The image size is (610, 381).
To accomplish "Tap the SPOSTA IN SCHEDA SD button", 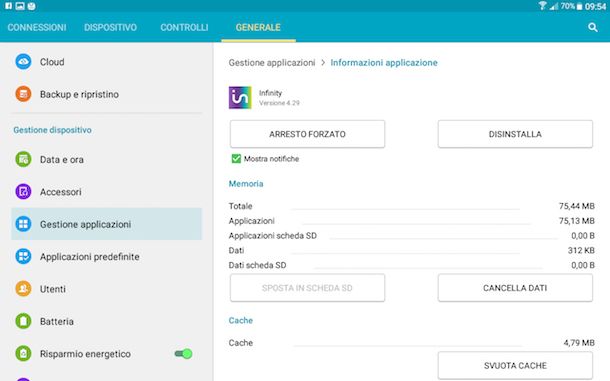I will pyautogui.click(x=307, y=288).
